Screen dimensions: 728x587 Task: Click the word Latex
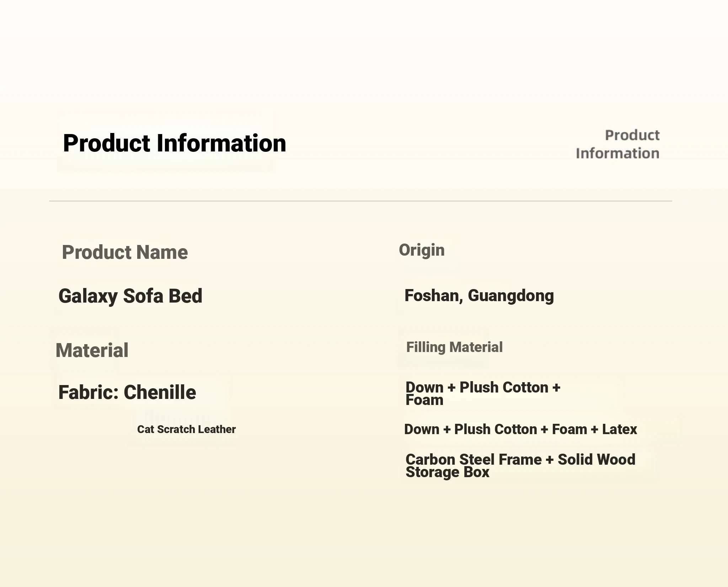pyautogui.click(x=619, y=429)
